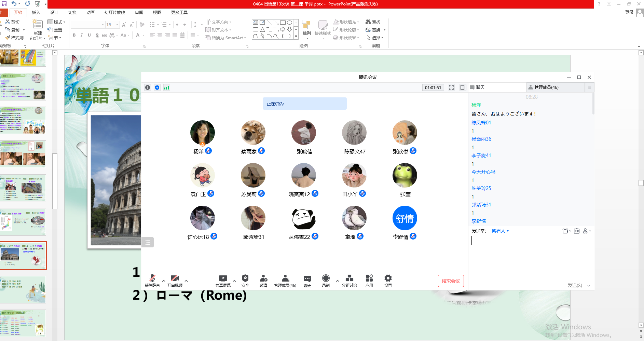Switch to the manage members (46) tab
The height and width of the screenshot is (341, 644).
pos(555,87)
